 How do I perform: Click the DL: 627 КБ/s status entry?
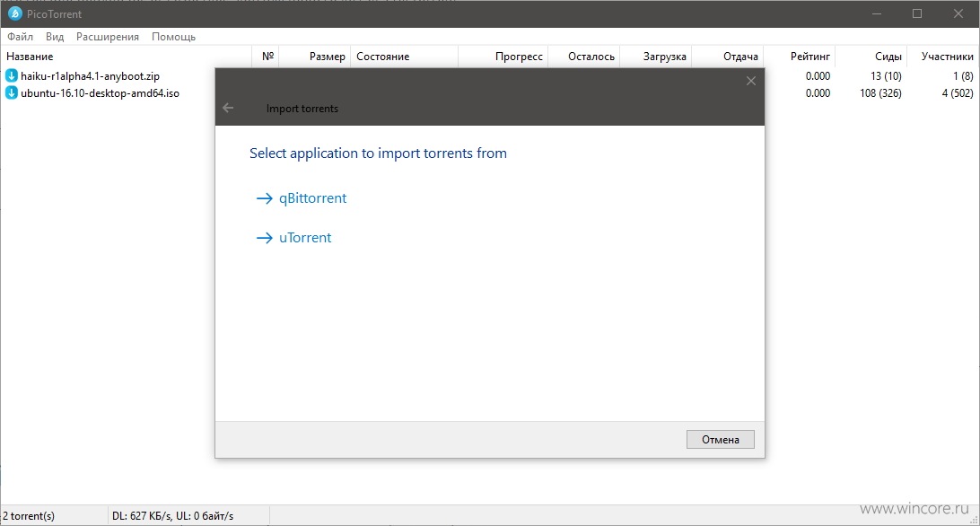click(172, 516)
